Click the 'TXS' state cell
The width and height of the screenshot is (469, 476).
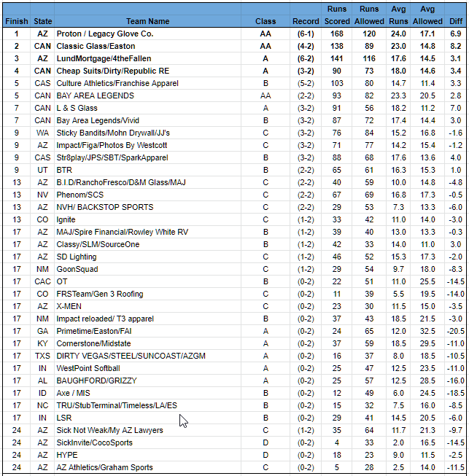(42, 356)
